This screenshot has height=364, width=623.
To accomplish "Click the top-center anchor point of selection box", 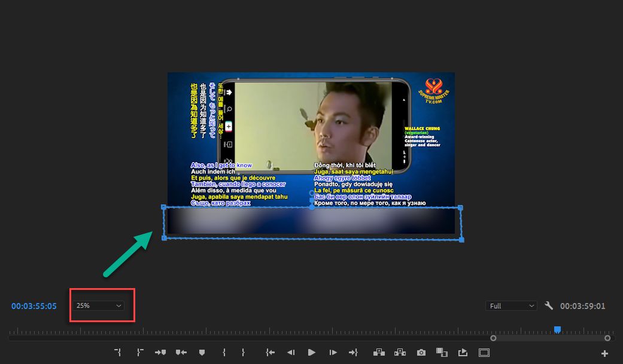I will pos(312,207).
